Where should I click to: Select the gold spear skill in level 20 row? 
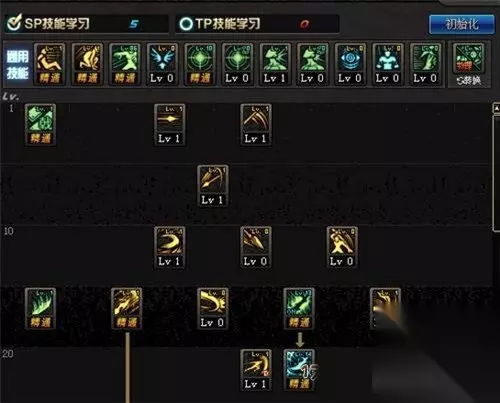[256, 370]
